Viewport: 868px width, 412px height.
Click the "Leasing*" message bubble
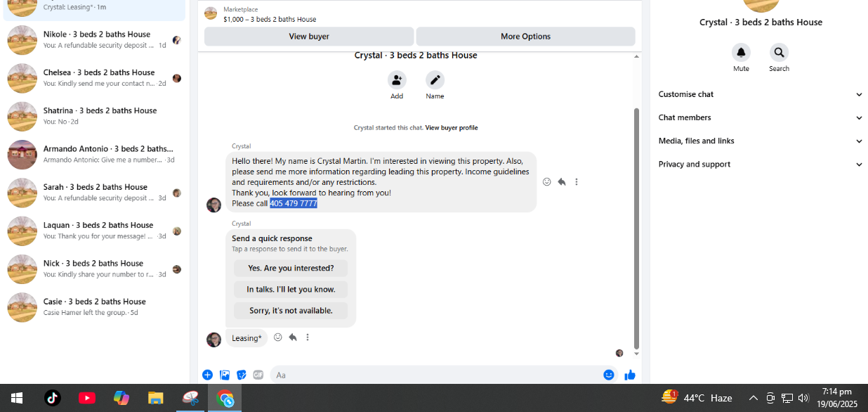(x=246, y=338)
